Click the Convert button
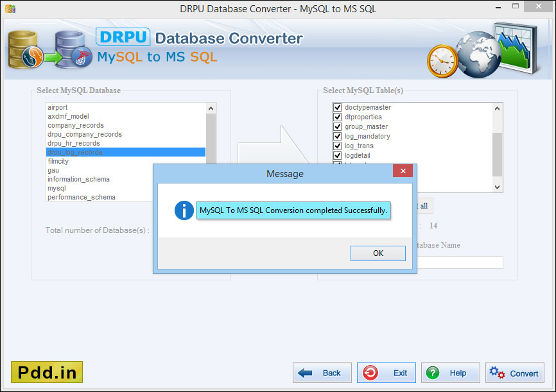Image resolution: width=556 pixels, height=392 pixels. coord(514,373)
